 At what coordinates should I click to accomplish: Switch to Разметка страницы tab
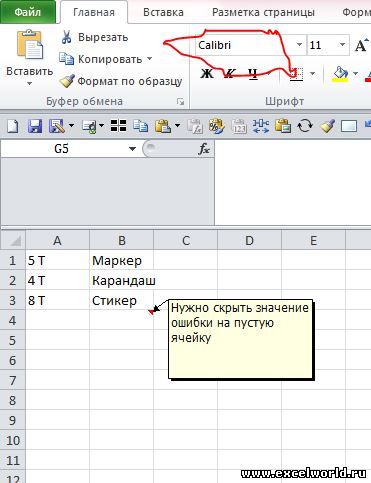pos(263,12)
